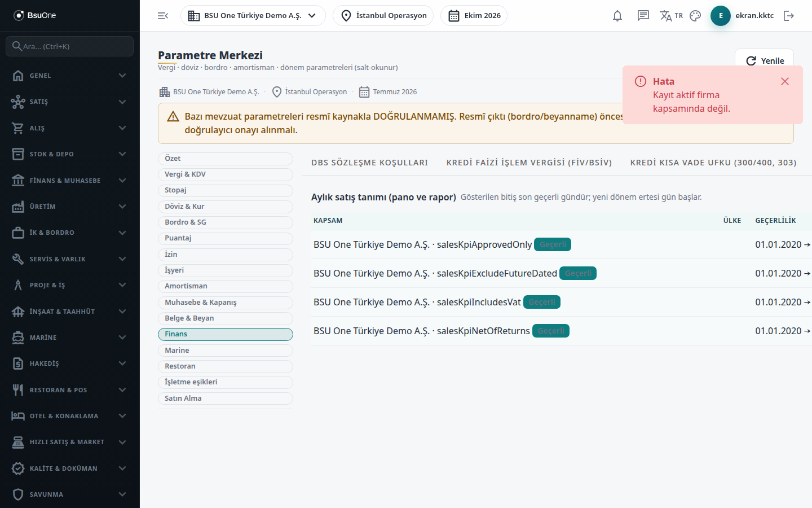Click the Genel home icon in sidebar
Image resolution: width=812 pixels, height=508 pixels.
pyautogui.click(x=18, y=76)
